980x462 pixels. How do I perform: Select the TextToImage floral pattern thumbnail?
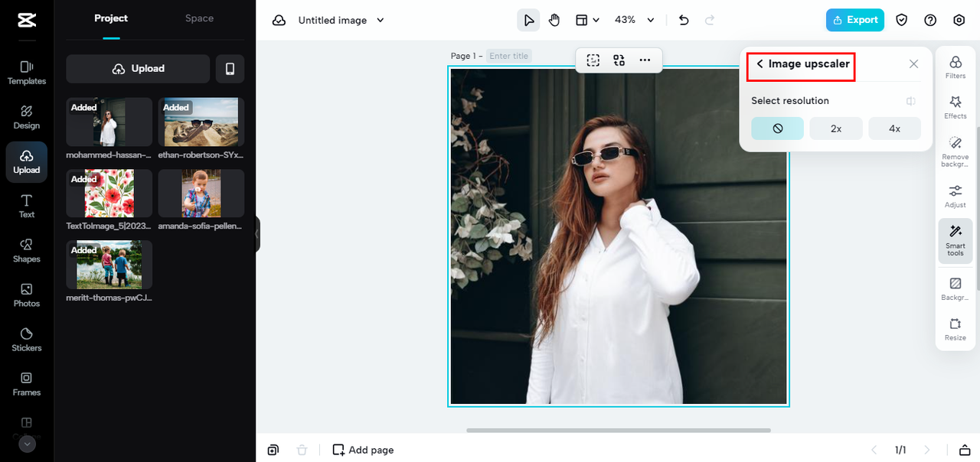tap(109, 194)
